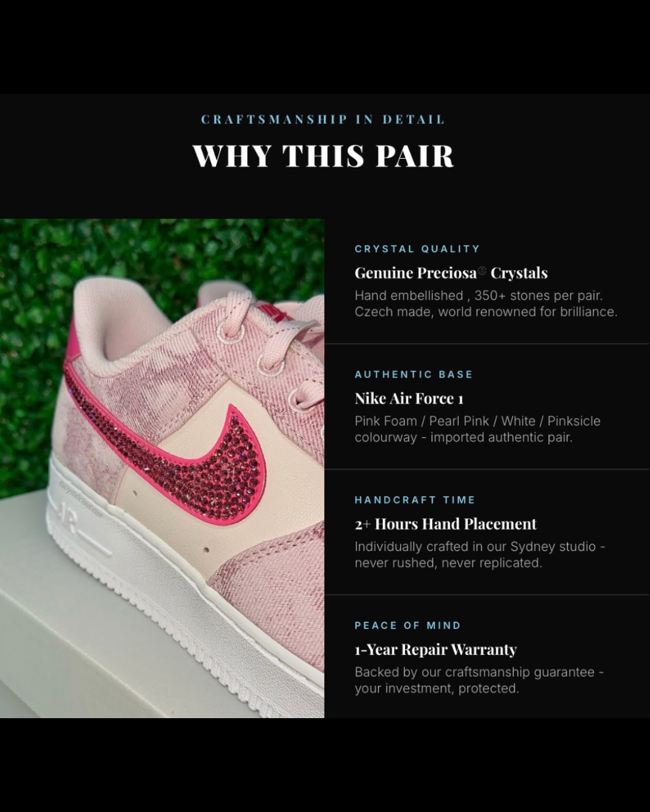Click the registered trademark symbol after Preciosa

[482, 271]
